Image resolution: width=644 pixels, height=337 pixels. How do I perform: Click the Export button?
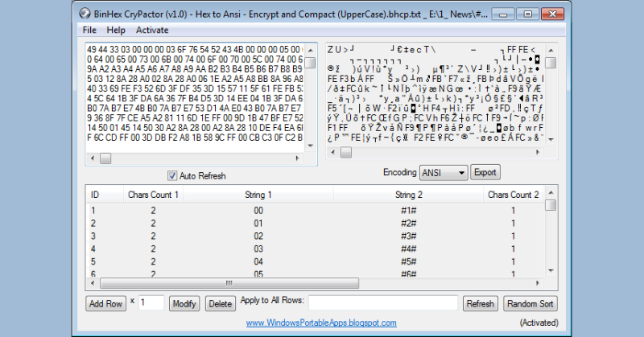pyautogui.click(x=485, y=172)
